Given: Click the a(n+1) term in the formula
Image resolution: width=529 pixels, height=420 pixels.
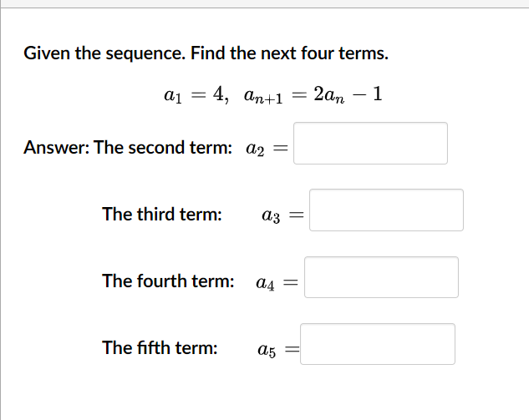Looking at the screenshot, I should [x=263, y=96].
